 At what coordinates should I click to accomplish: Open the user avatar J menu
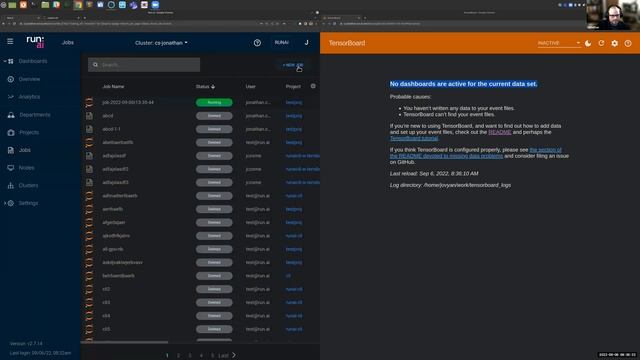tap(306, 42)
